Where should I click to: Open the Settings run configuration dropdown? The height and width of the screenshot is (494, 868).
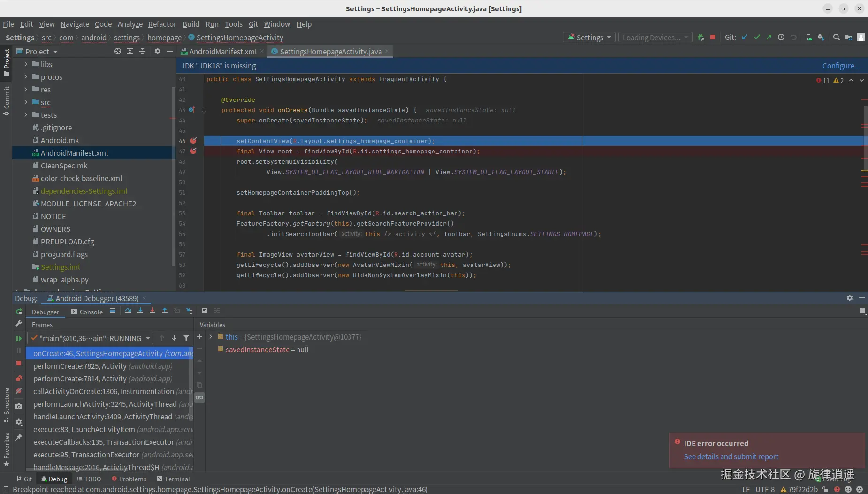tap(589, 38)
